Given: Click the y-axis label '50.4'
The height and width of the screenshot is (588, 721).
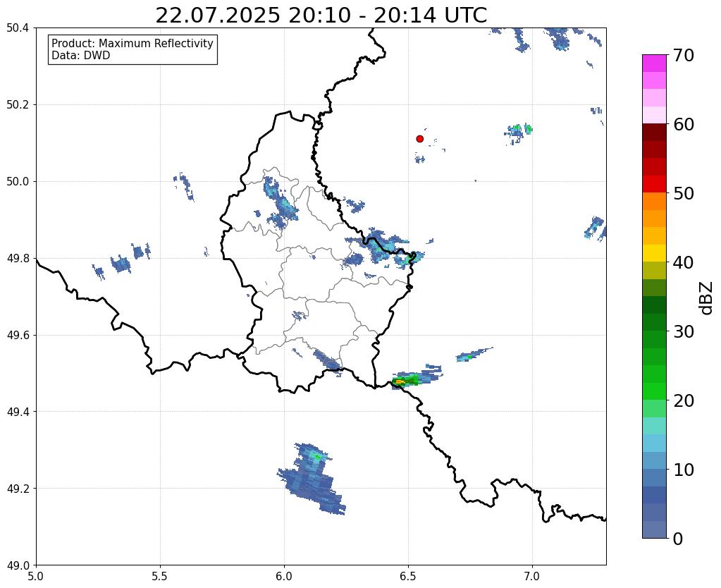Looking at the screenshot, I should (x=18, y=28).
